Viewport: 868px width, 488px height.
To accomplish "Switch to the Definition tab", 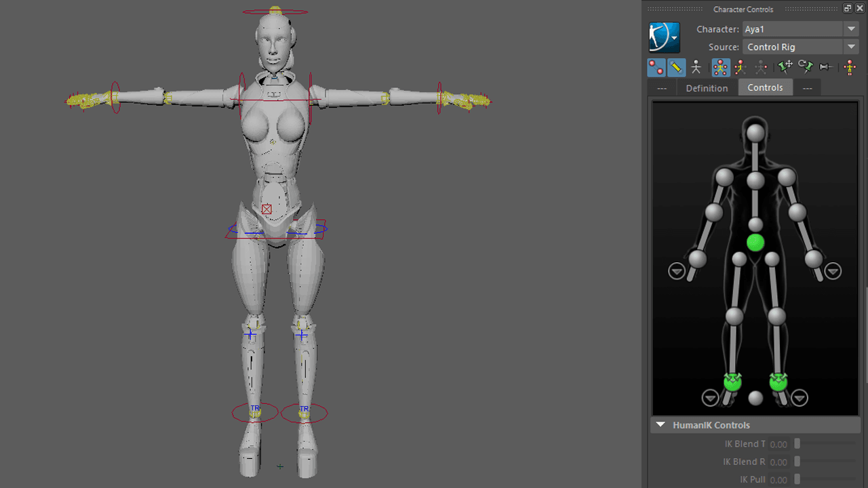I will (x=707, y=87).
